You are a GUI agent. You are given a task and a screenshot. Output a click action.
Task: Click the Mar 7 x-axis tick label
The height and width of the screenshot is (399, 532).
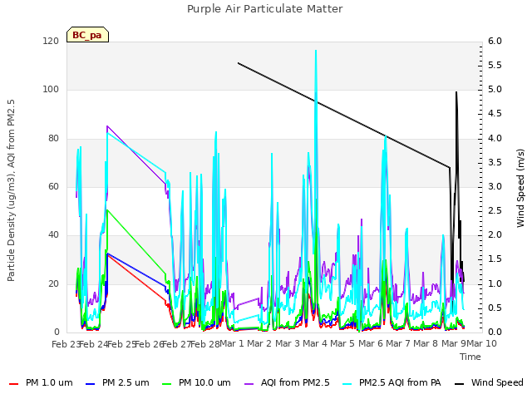(x=398, y=343)
